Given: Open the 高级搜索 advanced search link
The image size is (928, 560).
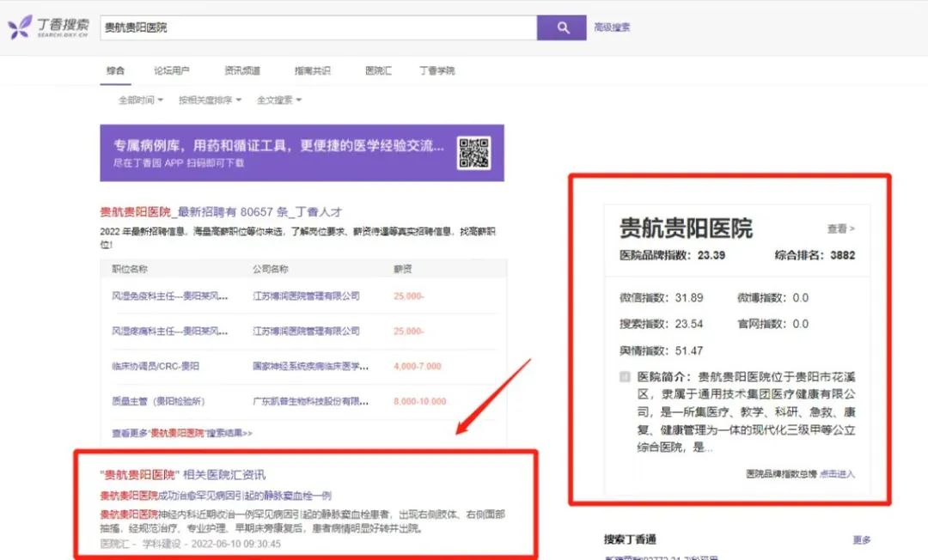Looking at the screenshot, I should click(612, 27).
